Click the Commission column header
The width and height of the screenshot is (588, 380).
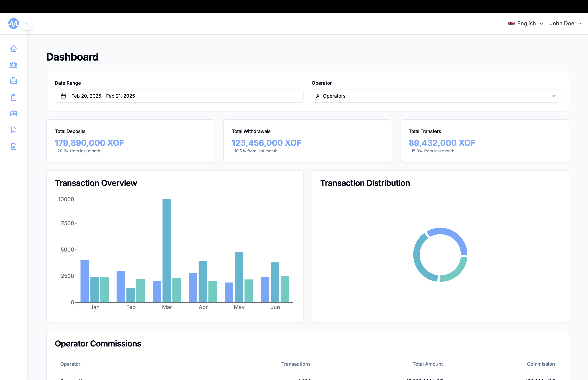(x=541, y=364)
